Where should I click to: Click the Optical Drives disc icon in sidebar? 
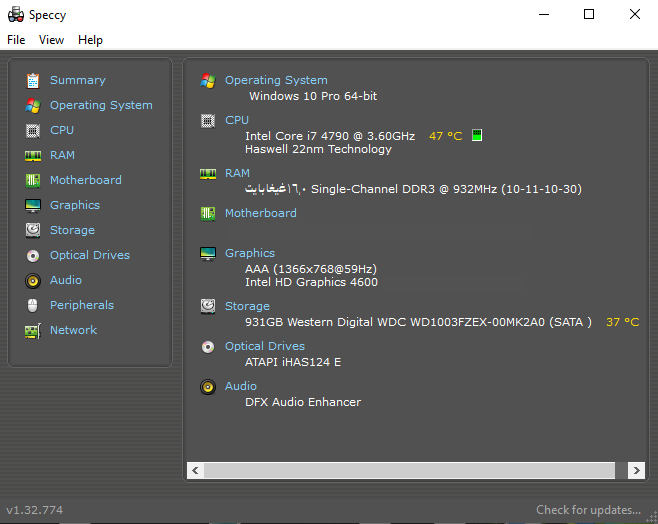pos(33,255)
